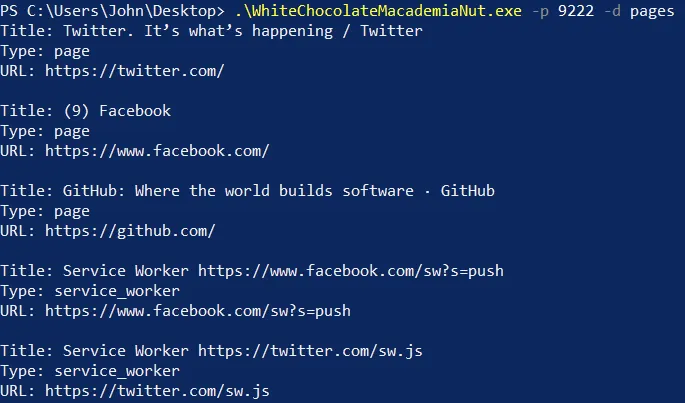Click the https://www.facebook.com/ URL line

pos(135,151)
